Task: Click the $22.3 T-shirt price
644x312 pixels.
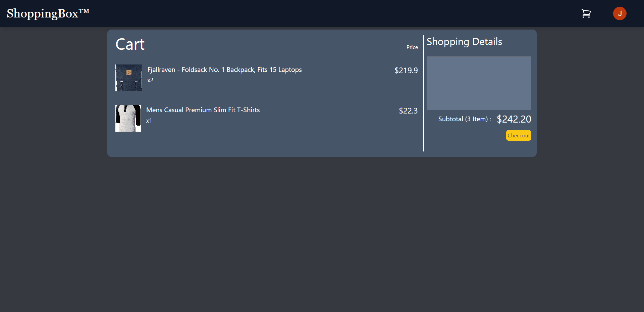Action: pos(408,111)
